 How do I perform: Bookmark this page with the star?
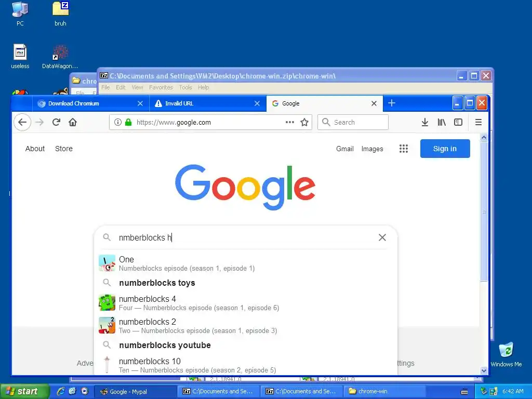click(x=304, y=122)
